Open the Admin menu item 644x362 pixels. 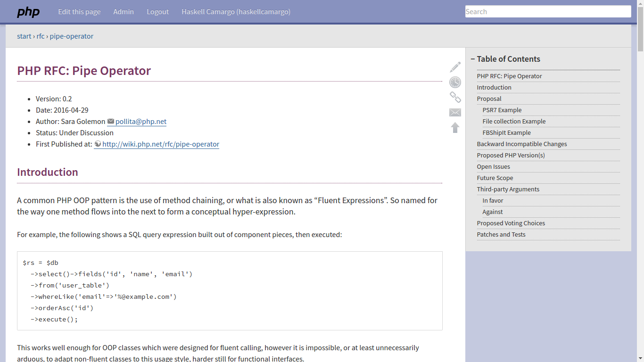pyautogui.click(x=124, y=12)
